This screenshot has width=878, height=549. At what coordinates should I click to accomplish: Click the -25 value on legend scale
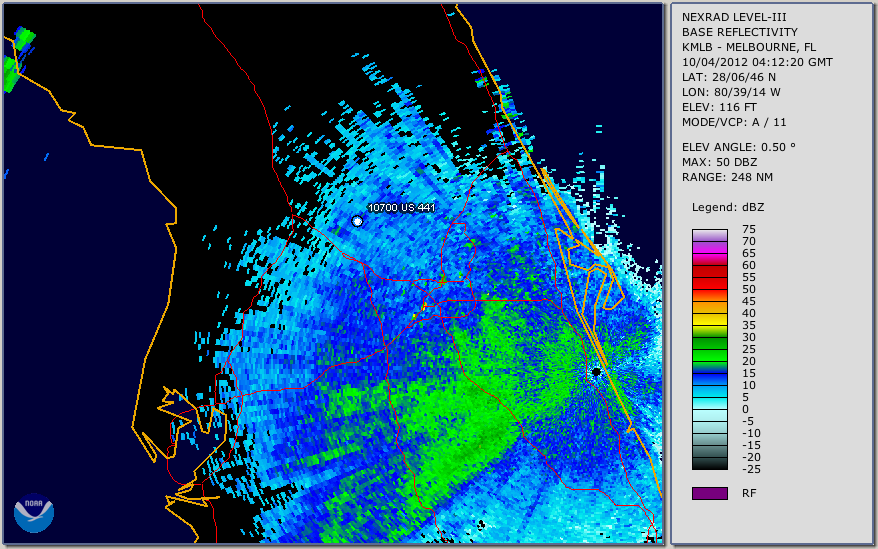(749, 469)
